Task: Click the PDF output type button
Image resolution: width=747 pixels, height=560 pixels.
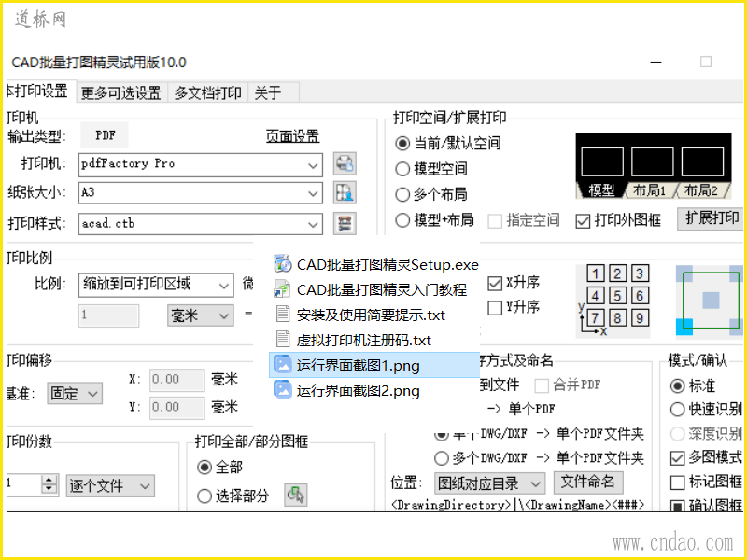Action: tap(105, 135)
